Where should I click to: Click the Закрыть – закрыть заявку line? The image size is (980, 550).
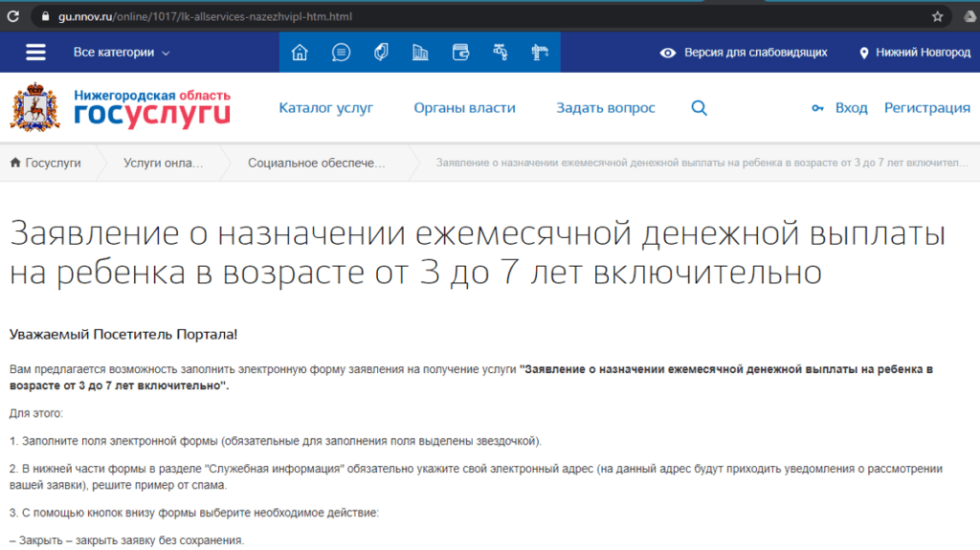pos(127,540)
